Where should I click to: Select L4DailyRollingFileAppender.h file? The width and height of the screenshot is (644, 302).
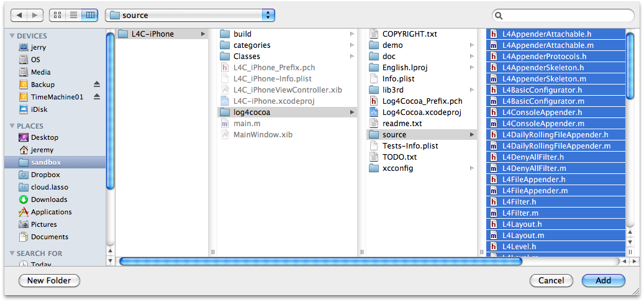[556, 135]
